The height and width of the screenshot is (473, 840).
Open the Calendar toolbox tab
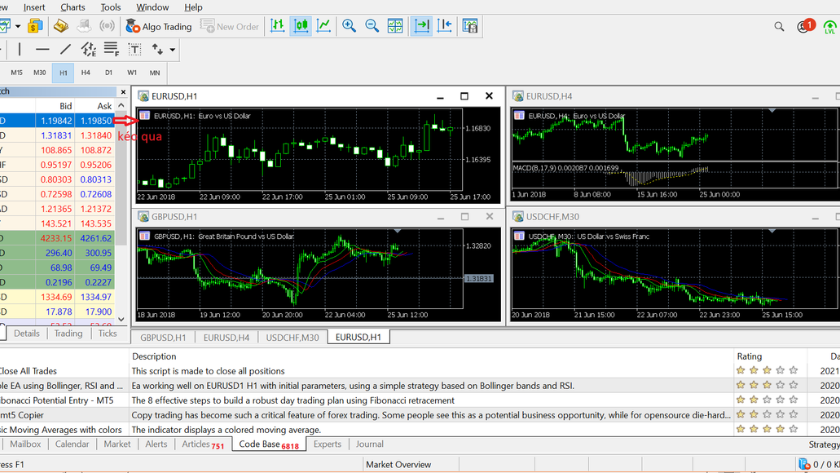click(72, 444)
